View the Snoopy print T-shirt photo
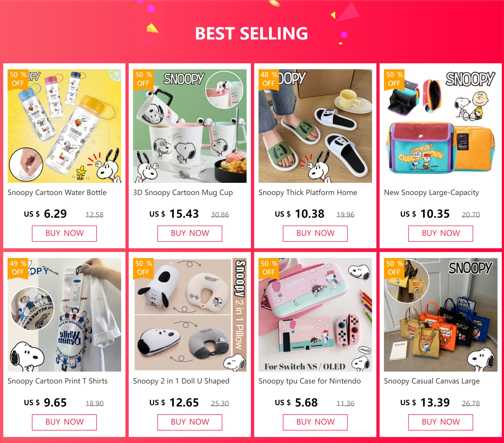The image size is (504, 443). click(64, 315)
